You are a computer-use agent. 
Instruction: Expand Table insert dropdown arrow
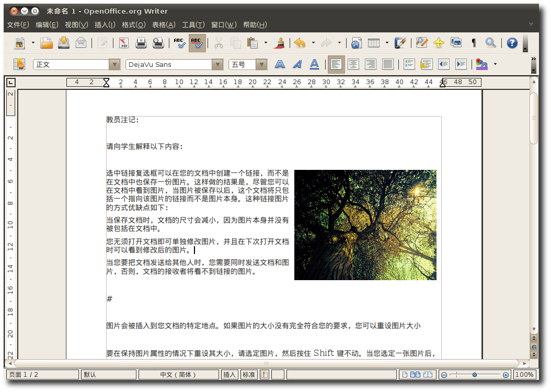pyautogui.click(x=387, y=43)
